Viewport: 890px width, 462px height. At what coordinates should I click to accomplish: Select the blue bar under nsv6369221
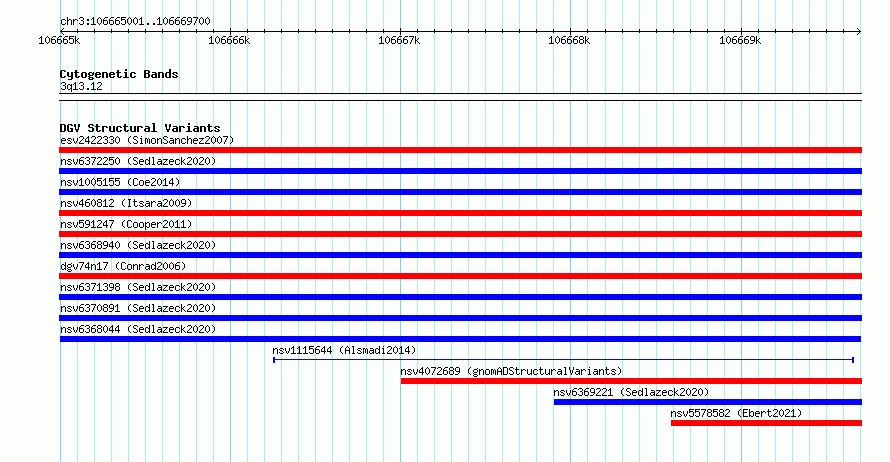(708, 402)
